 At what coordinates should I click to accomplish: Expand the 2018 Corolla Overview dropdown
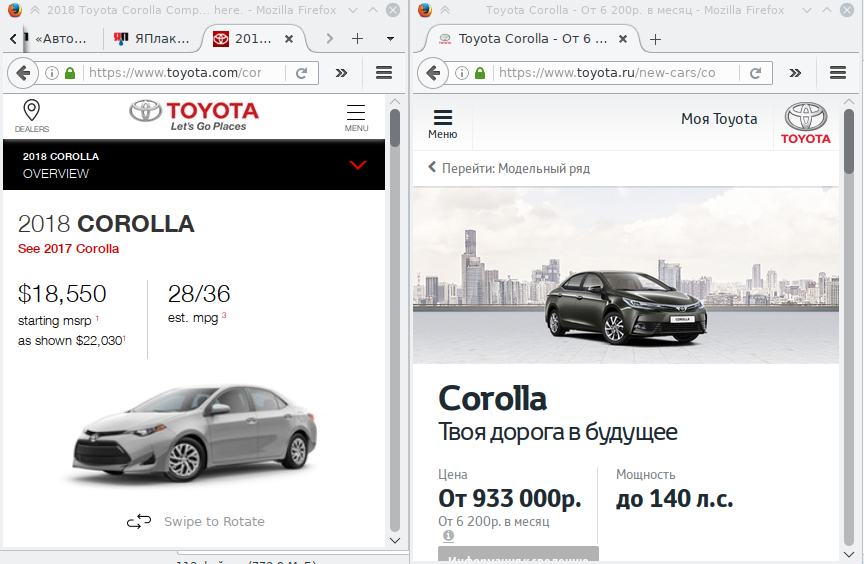coord(358,165)
